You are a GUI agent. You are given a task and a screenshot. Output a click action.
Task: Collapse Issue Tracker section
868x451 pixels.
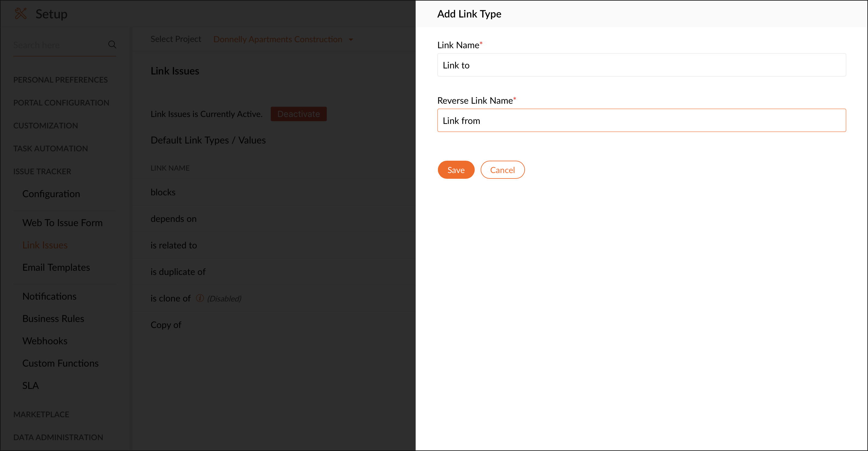[42, 171]
